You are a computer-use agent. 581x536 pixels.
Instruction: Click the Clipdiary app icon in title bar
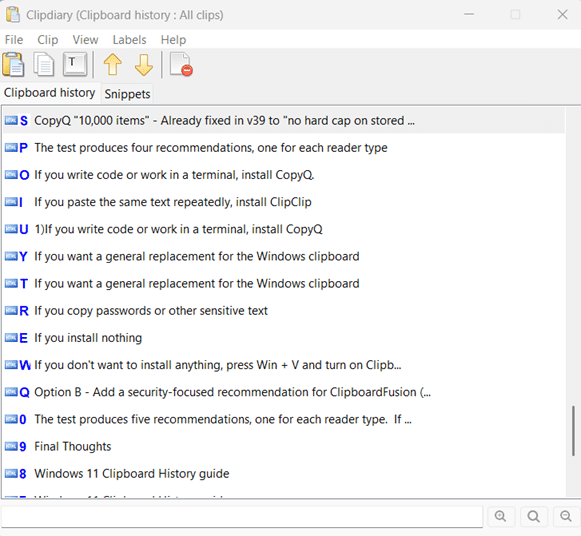(13, 15)
